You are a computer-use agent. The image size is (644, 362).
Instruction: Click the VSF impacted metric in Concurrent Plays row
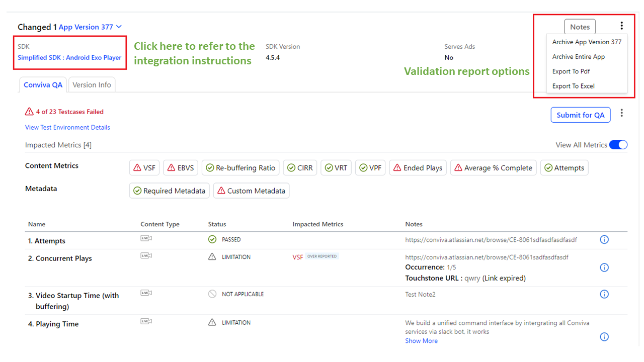[x=298, y=257]
